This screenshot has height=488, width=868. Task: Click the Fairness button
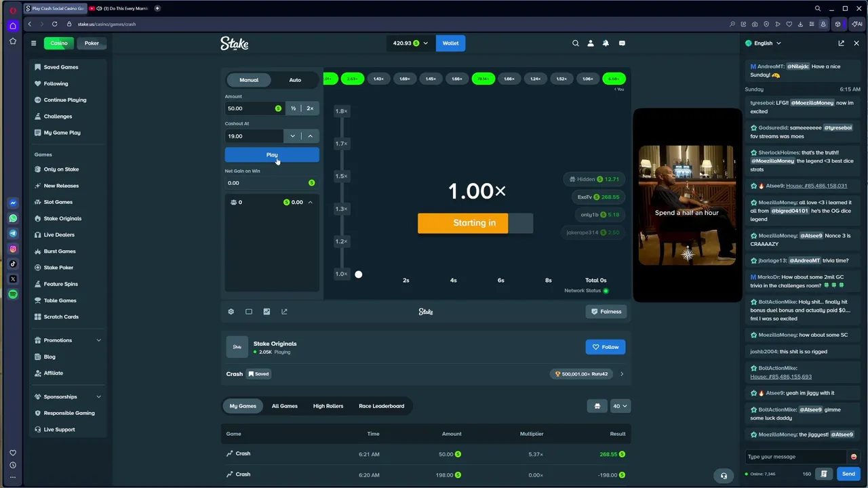[606, 312]
